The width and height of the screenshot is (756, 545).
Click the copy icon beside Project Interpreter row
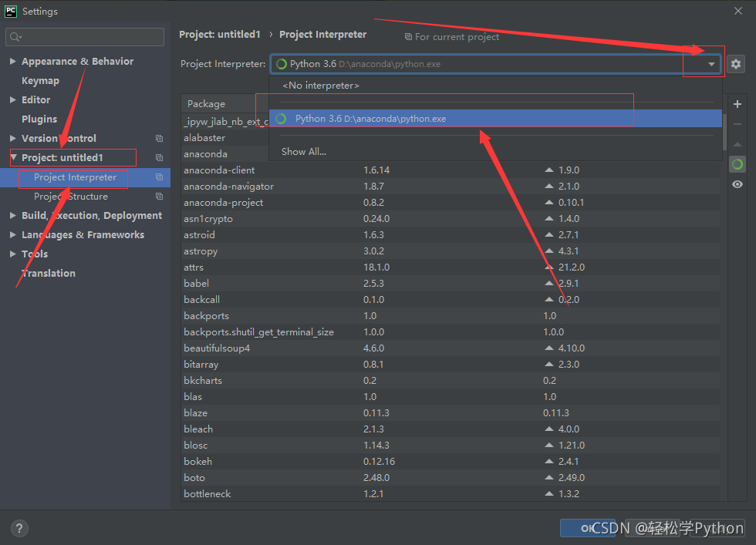pyautogui.click(x=159, y=177)
